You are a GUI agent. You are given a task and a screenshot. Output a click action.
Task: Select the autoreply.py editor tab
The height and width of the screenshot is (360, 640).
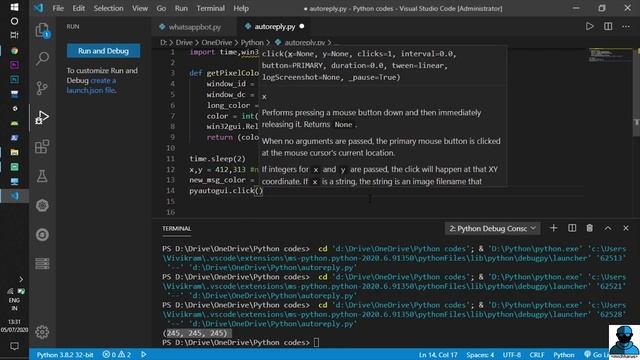(x=274, y=27)
